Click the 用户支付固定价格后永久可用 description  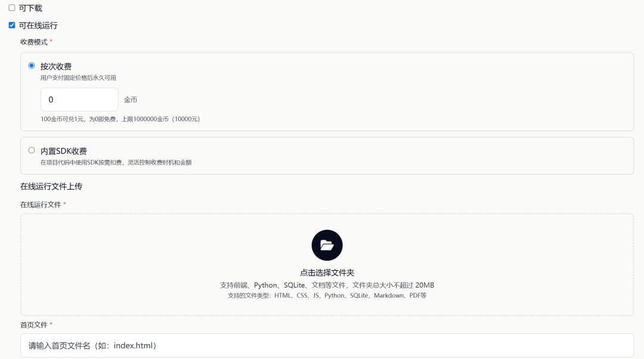tap(78, 78)
